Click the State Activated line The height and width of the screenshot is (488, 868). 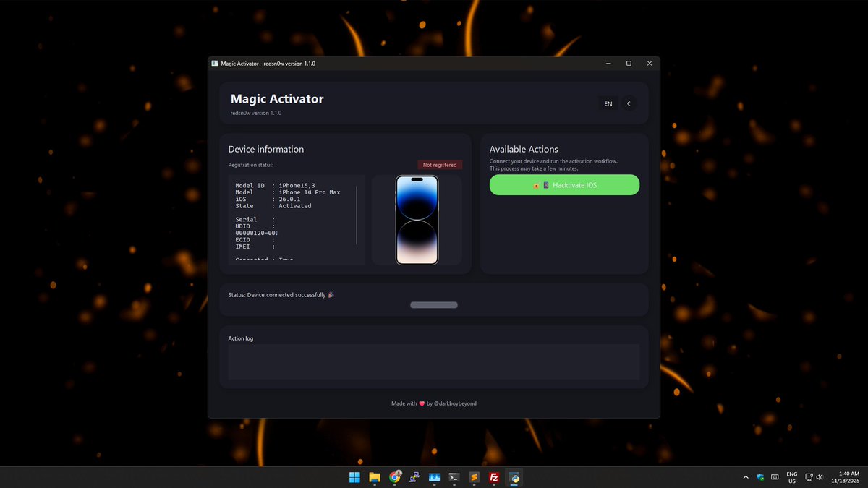click(273, 206)
